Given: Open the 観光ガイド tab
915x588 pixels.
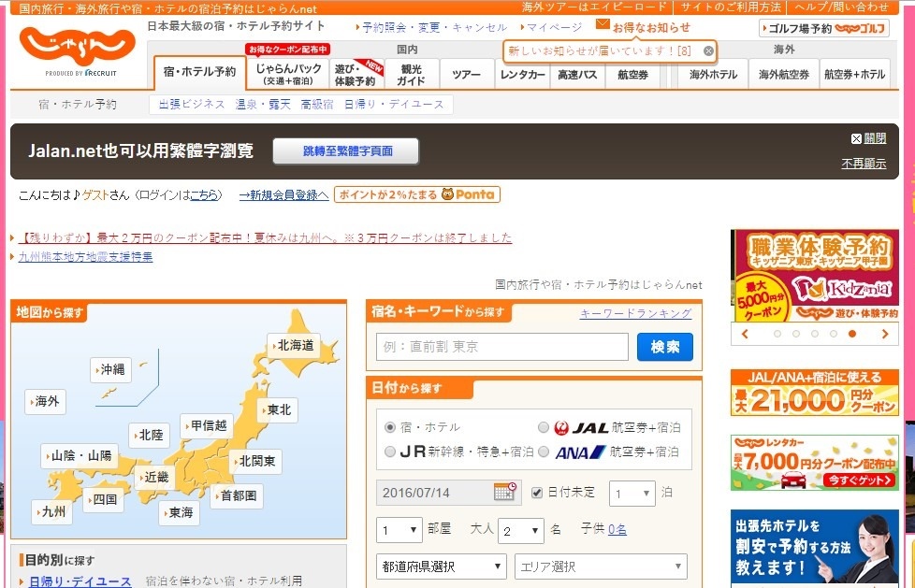Looking at the screenshot, I should [x=412, y=74].
